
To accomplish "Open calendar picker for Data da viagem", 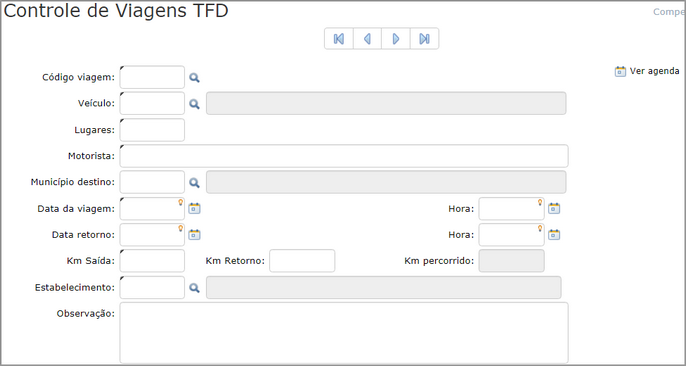I will [x=194, y=209].
